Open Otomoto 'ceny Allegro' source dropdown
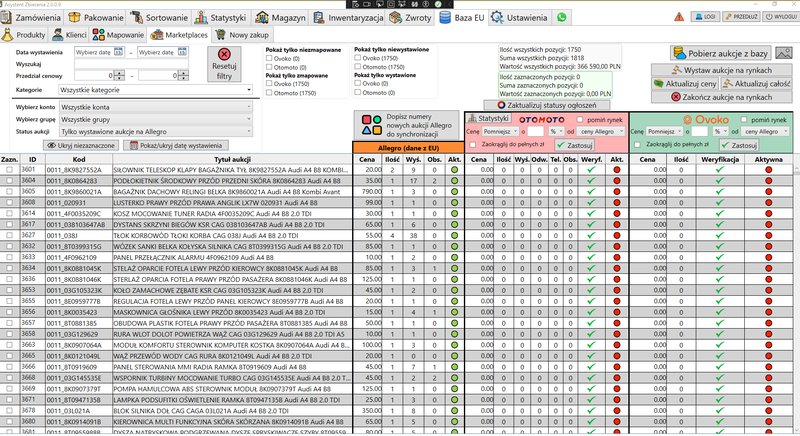Screen dimensions: 800x436 tap(601, 132)
